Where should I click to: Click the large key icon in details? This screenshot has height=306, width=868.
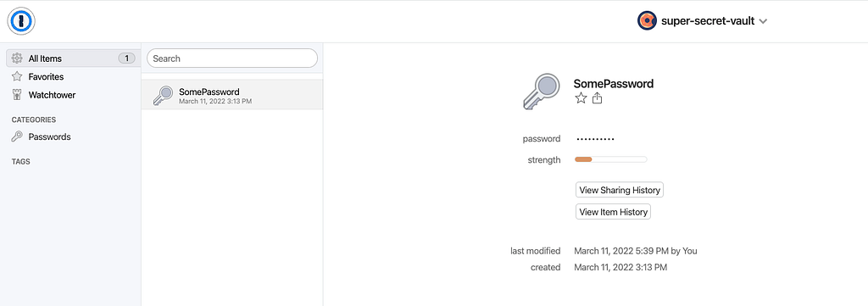538,91
